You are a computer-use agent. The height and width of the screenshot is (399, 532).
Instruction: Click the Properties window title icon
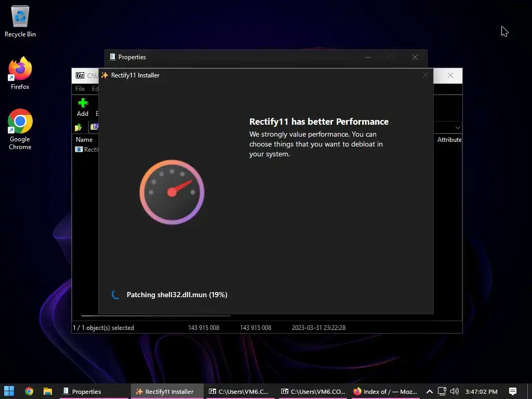click(113, 57)
